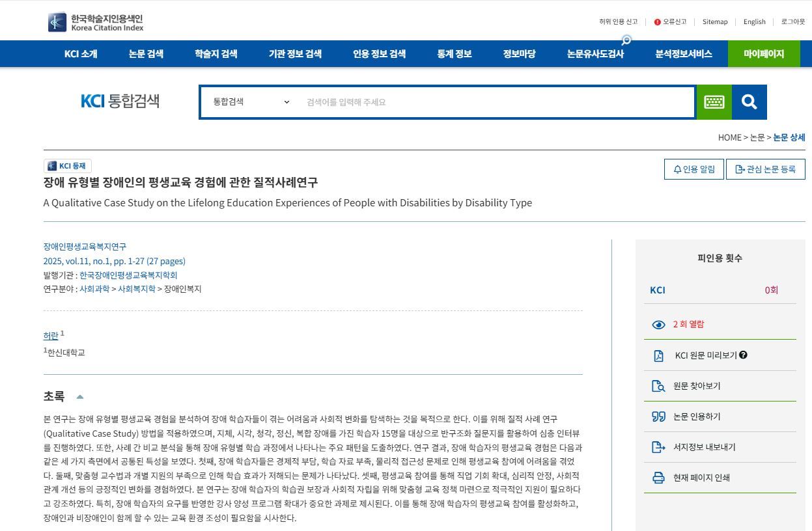The width and height of the screenshot is (812, 531).
Task: Click the 2회 열람 view count
Action: (x=688, y=324)
